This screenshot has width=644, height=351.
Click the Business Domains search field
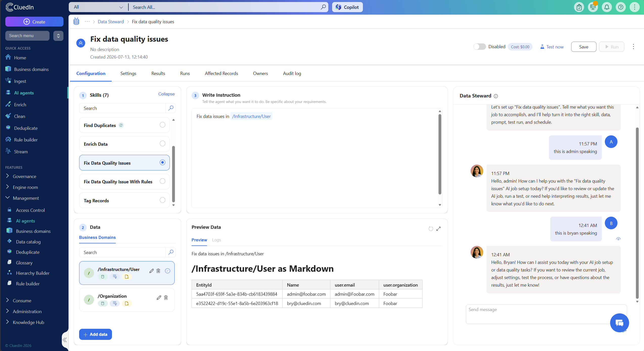tap(123, 252)
